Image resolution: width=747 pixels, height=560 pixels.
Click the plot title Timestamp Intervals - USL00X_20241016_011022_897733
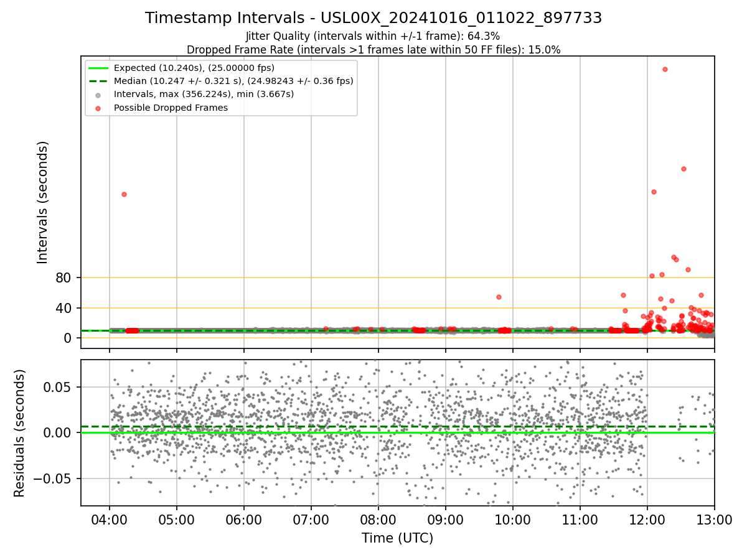[x=374, y=18]
